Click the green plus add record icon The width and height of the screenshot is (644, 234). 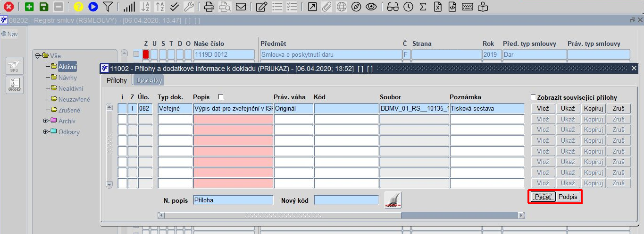pyautogui.click(x=29, y=7)
